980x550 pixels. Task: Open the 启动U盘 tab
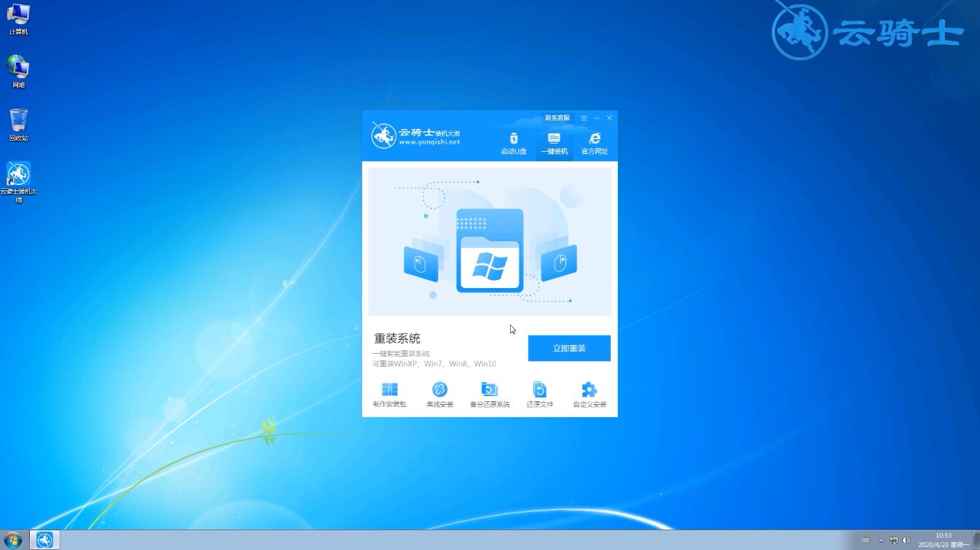pos(513,144)
